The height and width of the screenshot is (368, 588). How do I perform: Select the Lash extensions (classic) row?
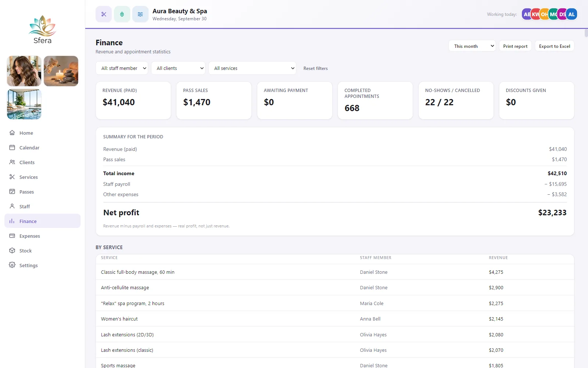[x=335, y=350]
